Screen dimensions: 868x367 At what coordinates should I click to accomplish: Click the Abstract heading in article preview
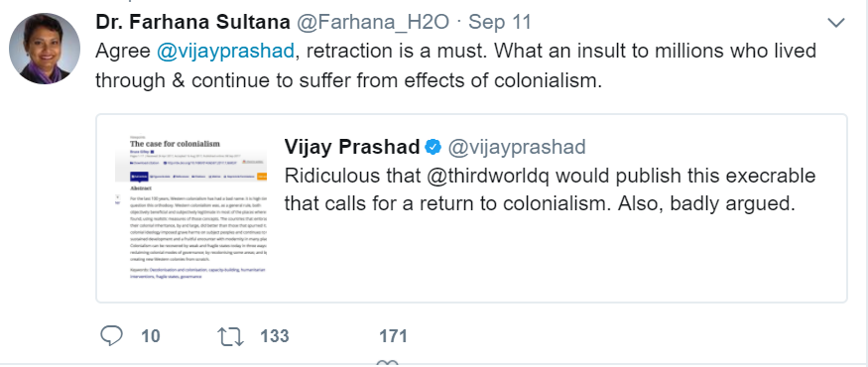(x=142, y=188)
